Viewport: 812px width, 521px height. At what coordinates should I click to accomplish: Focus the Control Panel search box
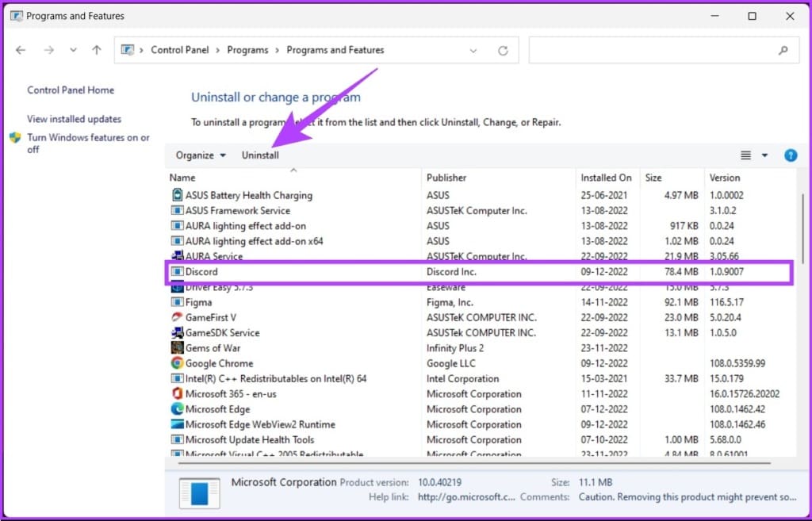(664, 50)
